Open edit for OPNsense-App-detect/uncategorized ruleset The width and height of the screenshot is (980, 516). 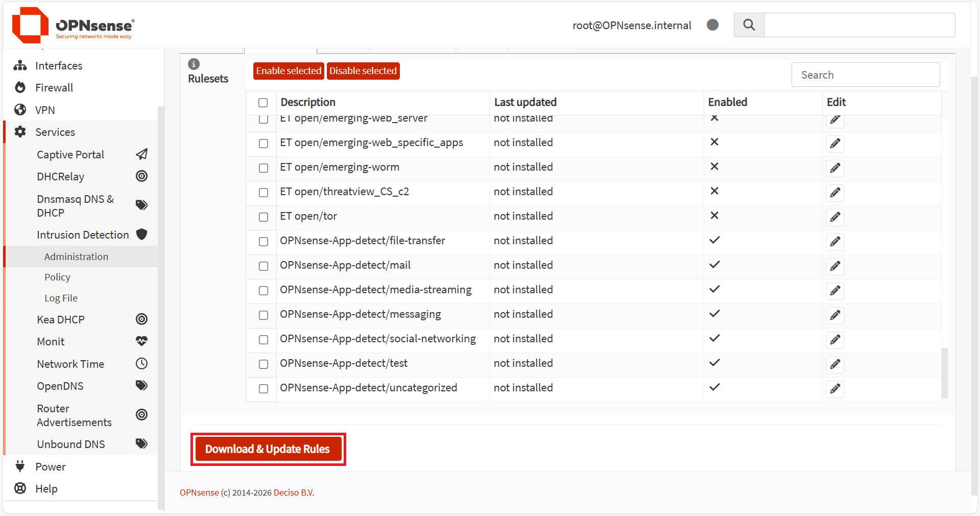tap(834, 389)
